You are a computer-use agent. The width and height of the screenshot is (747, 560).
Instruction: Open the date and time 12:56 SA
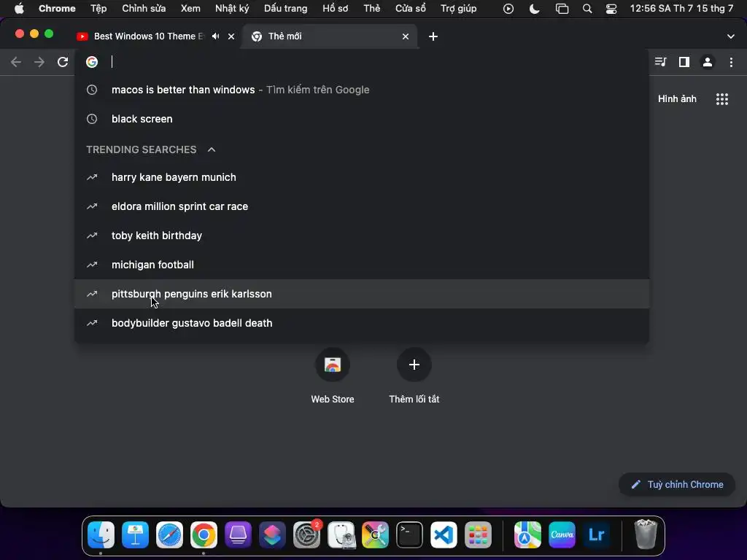(682, 9)
